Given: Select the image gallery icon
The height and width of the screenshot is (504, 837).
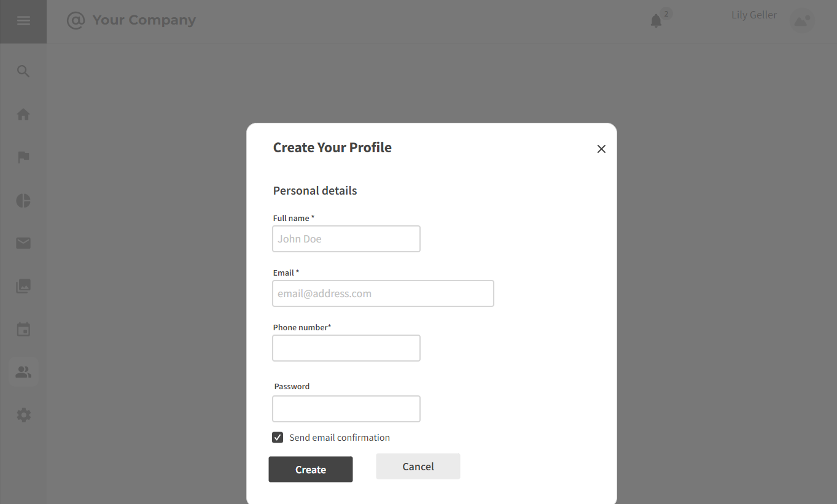Looking at the screenshot, I should (x=23, y=285).
